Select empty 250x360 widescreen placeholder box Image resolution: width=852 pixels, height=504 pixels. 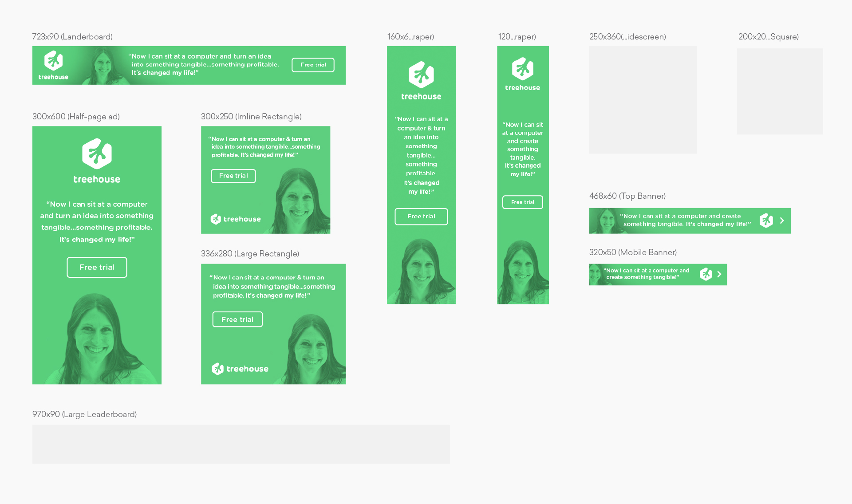point(643,100)
